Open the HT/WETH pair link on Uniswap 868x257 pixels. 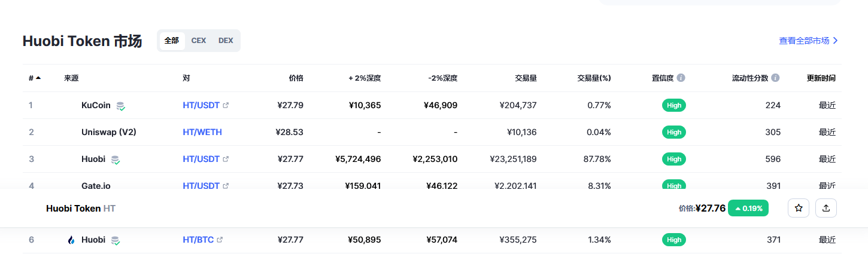point(202,132)
